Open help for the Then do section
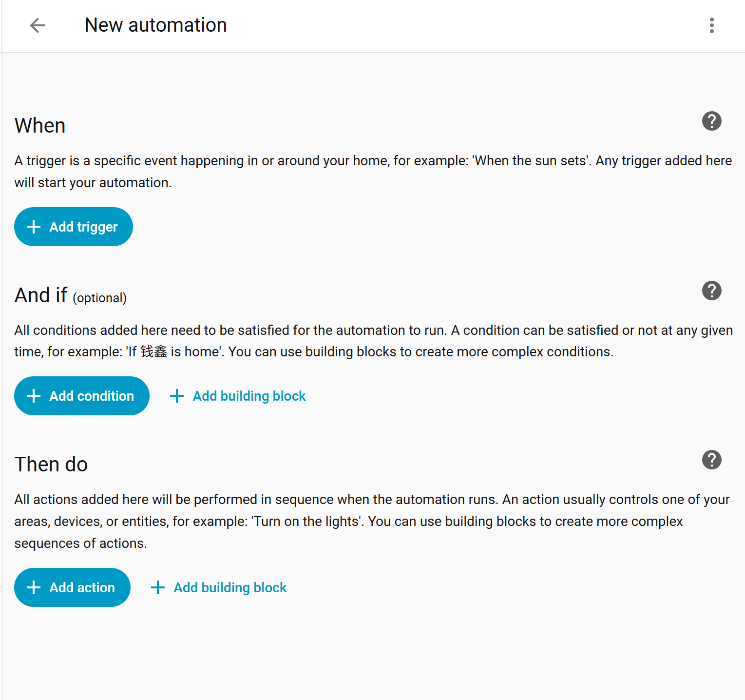This screenshot has width=745, height=700. coord(711,460)
